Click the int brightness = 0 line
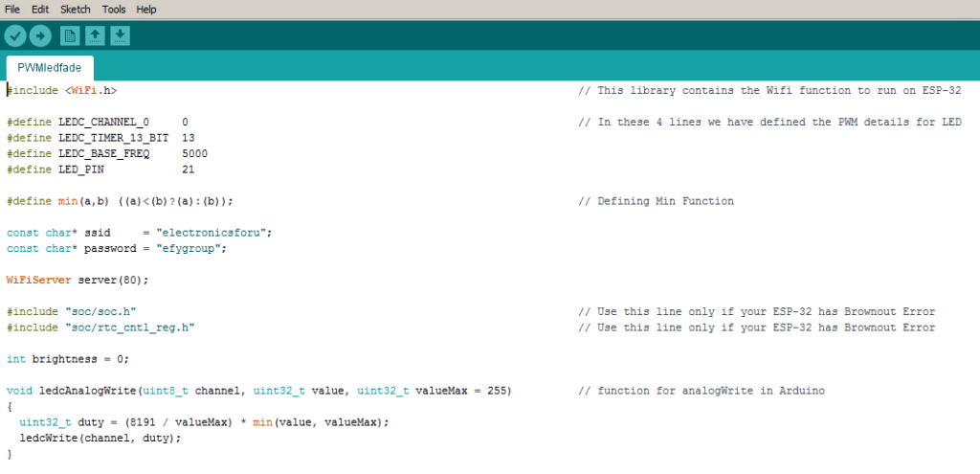The width and height of the screenshot is (980, 474). (67, 359)
